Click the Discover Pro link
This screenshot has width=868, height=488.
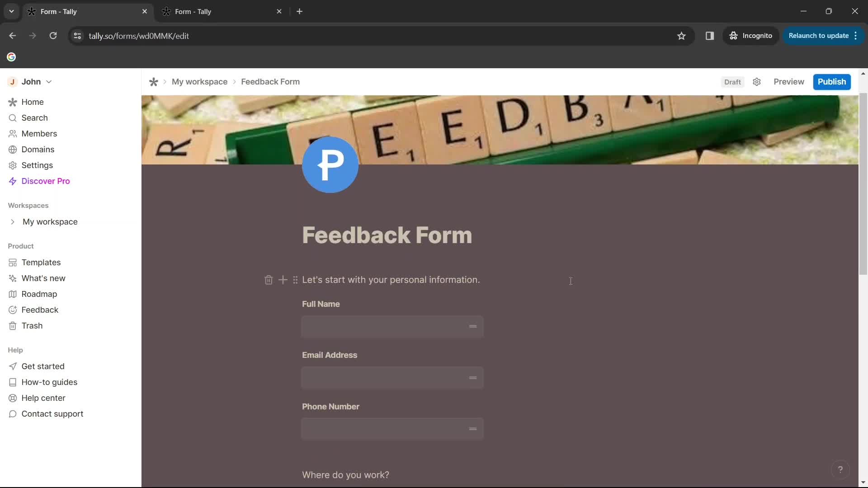(x=45, y=181)
